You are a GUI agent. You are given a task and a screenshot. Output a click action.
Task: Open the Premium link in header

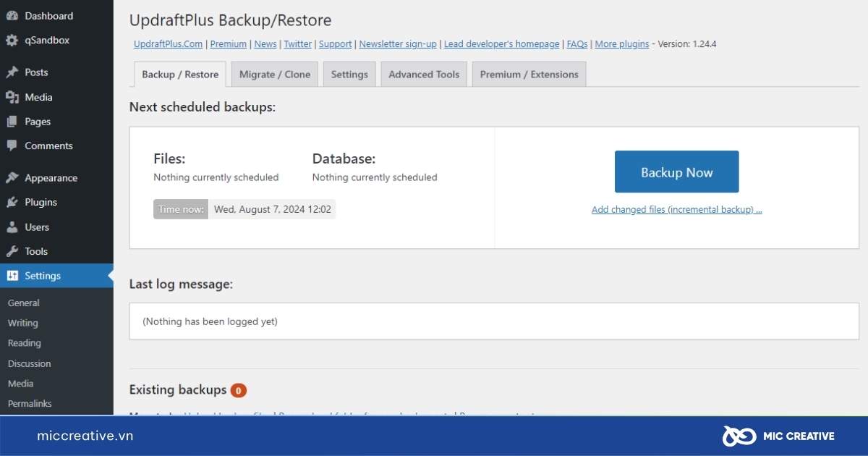tap(229, 44)
